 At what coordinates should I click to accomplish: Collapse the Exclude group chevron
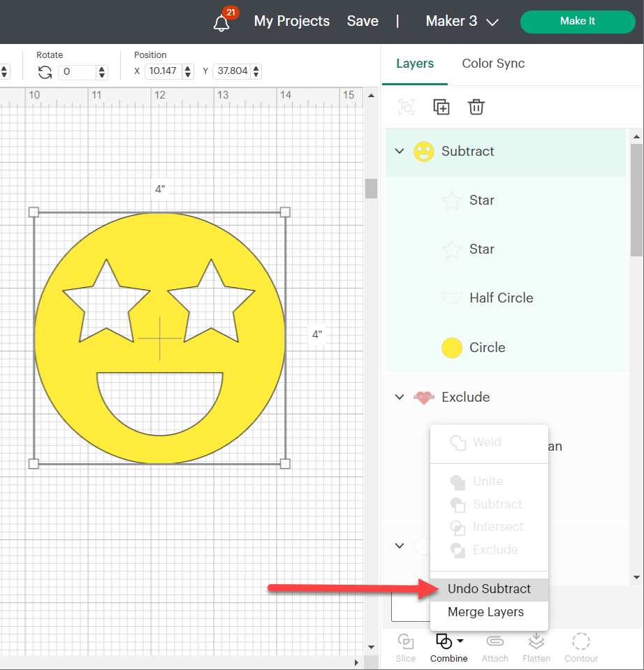(x=399, y=397)
